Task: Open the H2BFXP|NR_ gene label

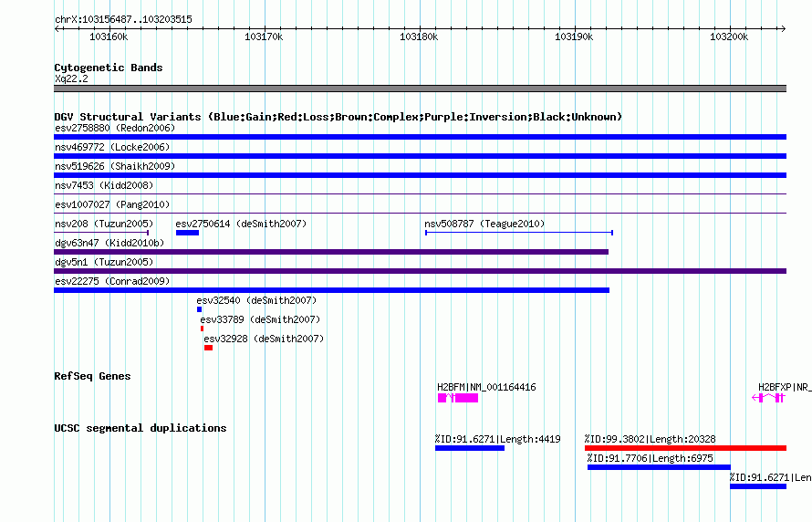Action: [x=785, y=387]
